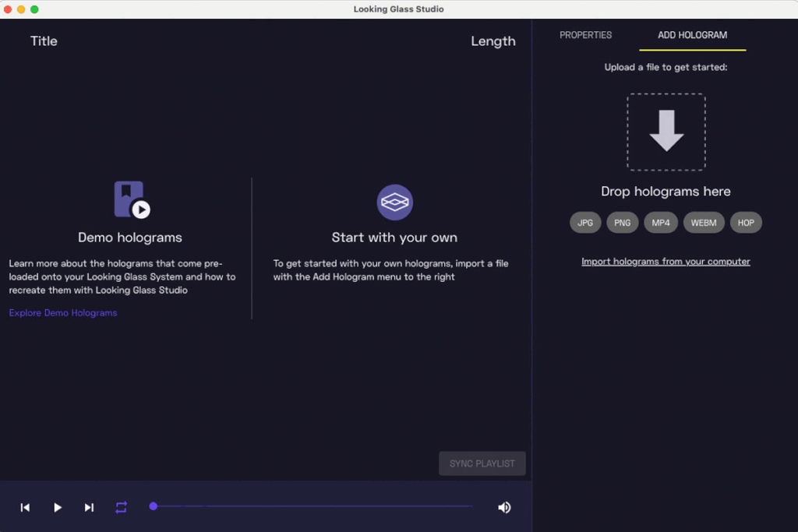Image resolution: width=798 pixels, height=532 pixels.
Task: Click the Sync Playlist button
Action: (x=482, y=463)
